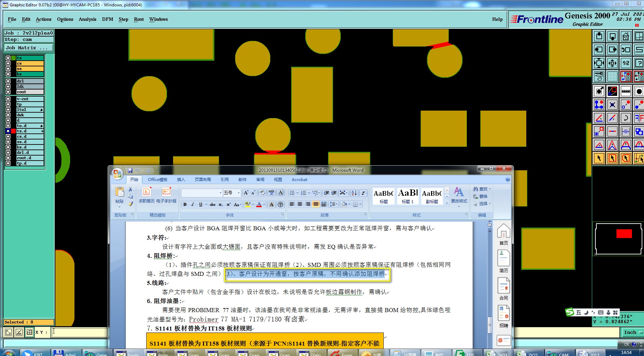This screenshot has height=356, width=644.
Task: Click the 1:2 zoom scale icon
Action: coord(626,63)
